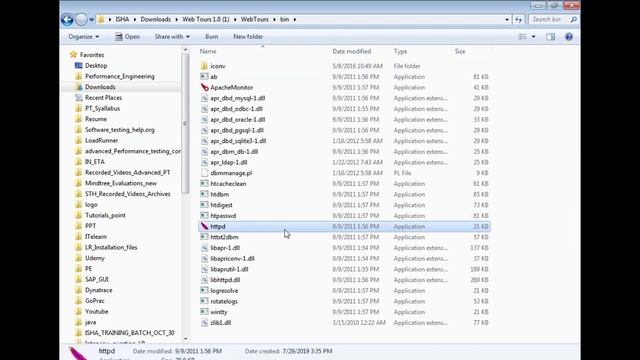Open Recent Places in navigation pane
This screenshot has height=360, width=640.
pos(103,98)
